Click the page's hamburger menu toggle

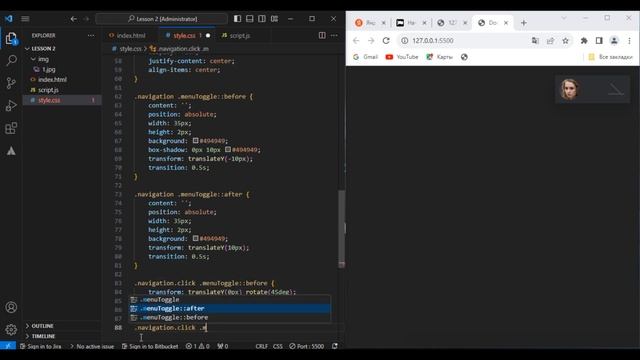click(616, 89)
